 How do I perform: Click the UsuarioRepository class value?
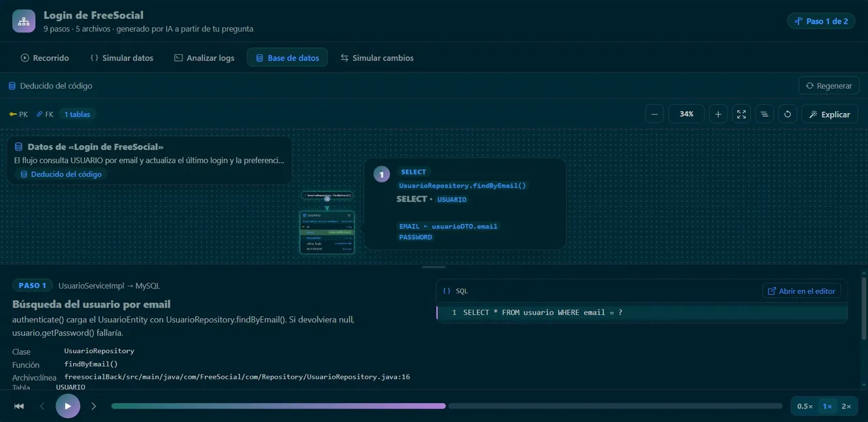point(99,351)
